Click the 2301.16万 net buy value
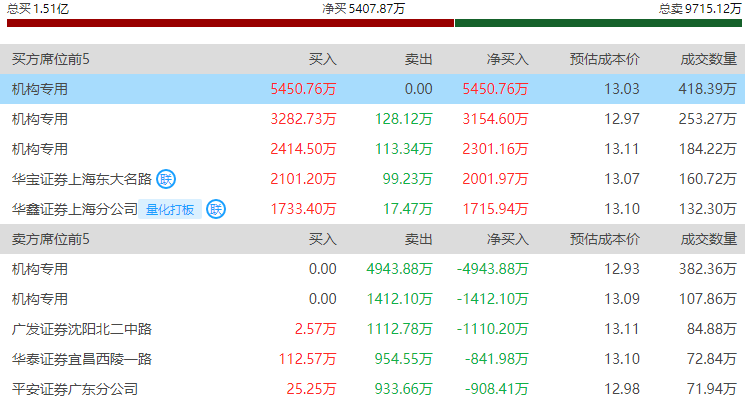 tap(495, 149)
